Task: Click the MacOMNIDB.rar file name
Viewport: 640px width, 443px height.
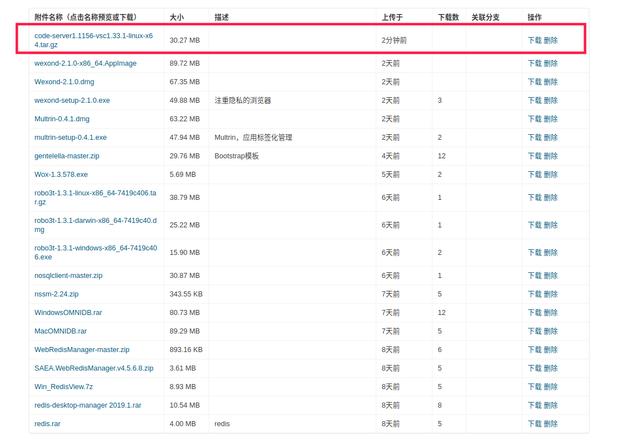Action: (x=60, y=331)
